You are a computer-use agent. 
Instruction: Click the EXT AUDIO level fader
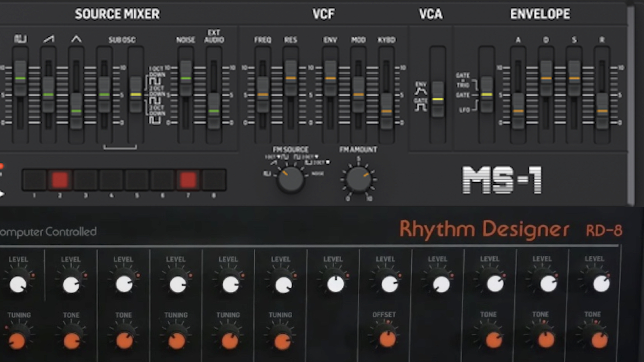click(x=214, y=111)
